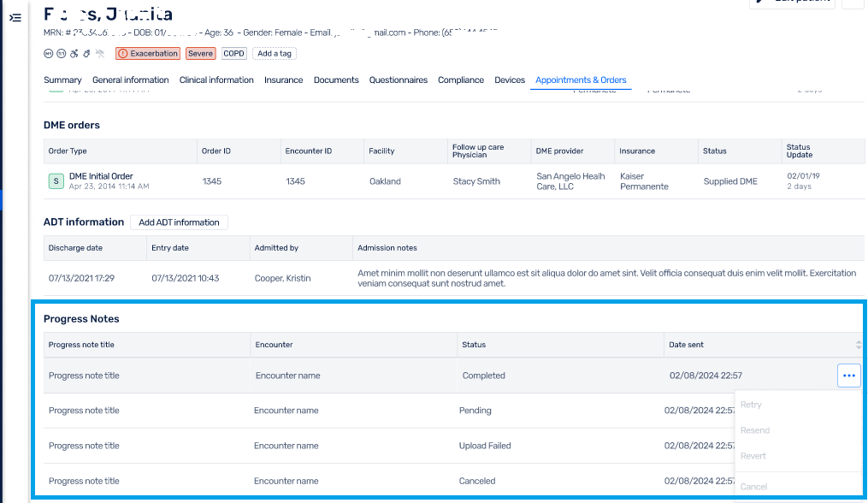Choose Revert in the actions menu
The width and height of the screenshot is (868, 503).
pos(753,456)
